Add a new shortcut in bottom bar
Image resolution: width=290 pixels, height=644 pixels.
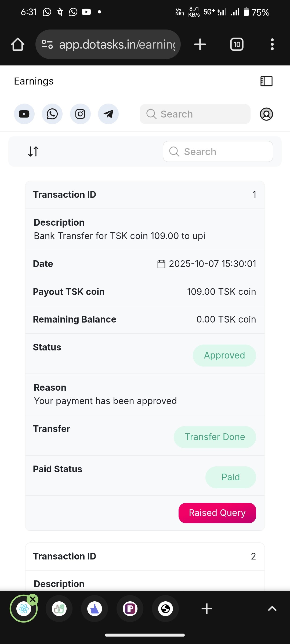tap(207, 609)
